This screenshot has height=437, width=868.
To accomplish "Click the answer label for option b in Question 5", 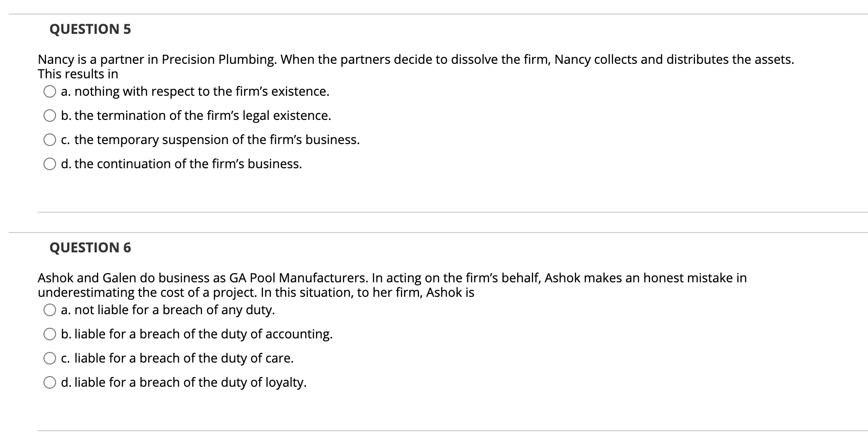I will click(x=196, y=115).
